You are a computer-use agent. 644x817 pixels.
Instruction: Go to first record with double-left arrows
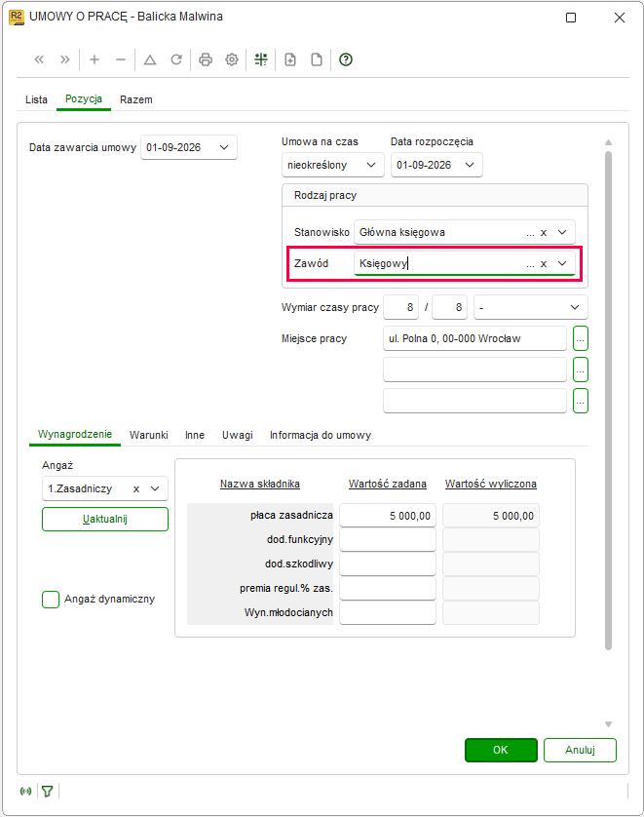point(39,59)
